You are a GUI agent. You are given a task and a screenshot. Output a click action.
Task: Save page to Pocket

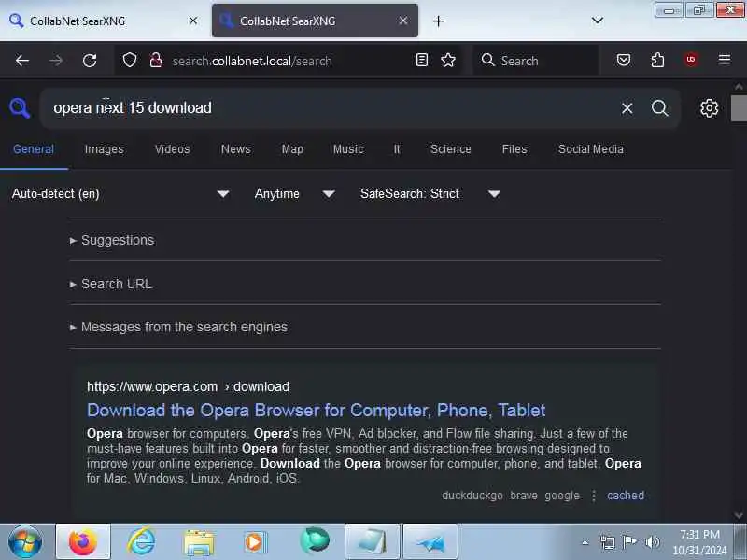(624, 60)
